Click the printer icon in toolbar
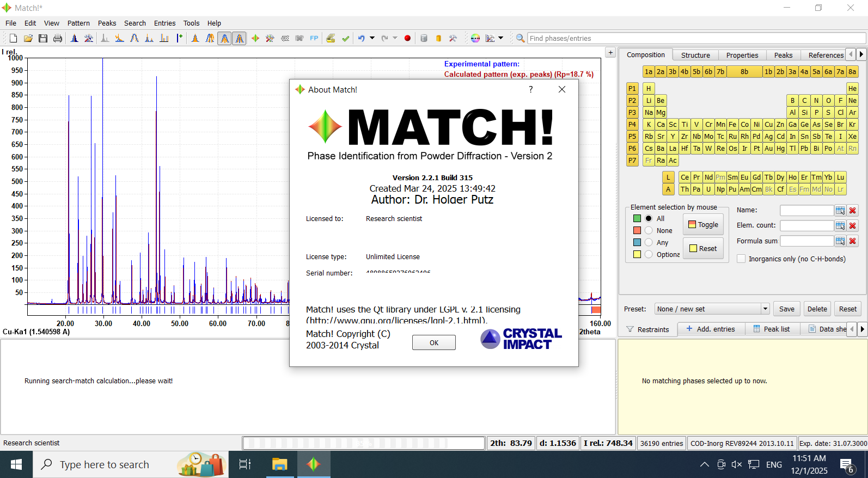The image size is (868, 478). coord(58,38)
